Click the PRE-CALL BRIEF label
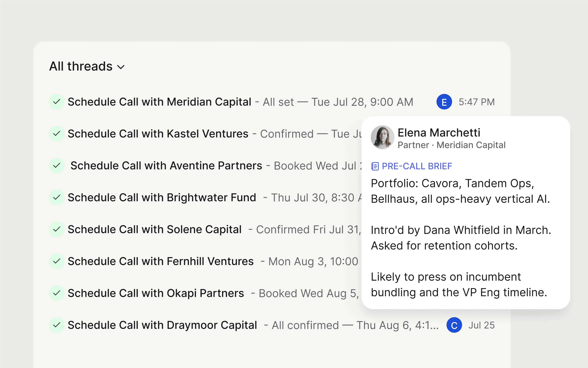 coord(417,166)
